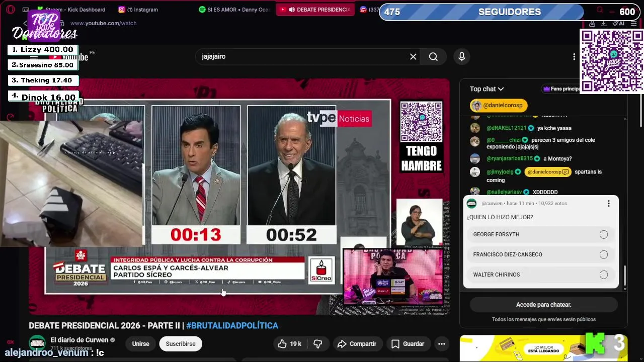This screenshot has height=362, width=644.
Task: Click the Compartir button
Action: [357, 344]
